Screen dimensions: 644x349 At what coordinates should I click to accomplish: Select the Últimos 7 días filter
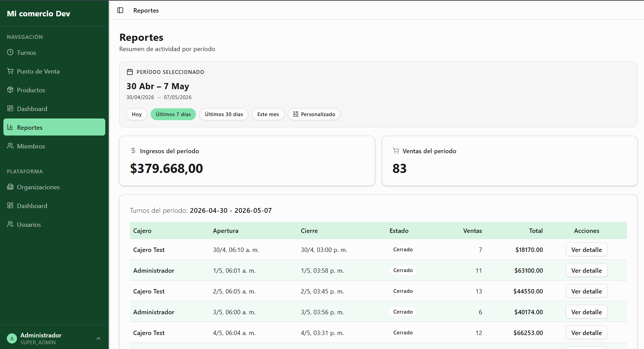[x=173, y=114]
